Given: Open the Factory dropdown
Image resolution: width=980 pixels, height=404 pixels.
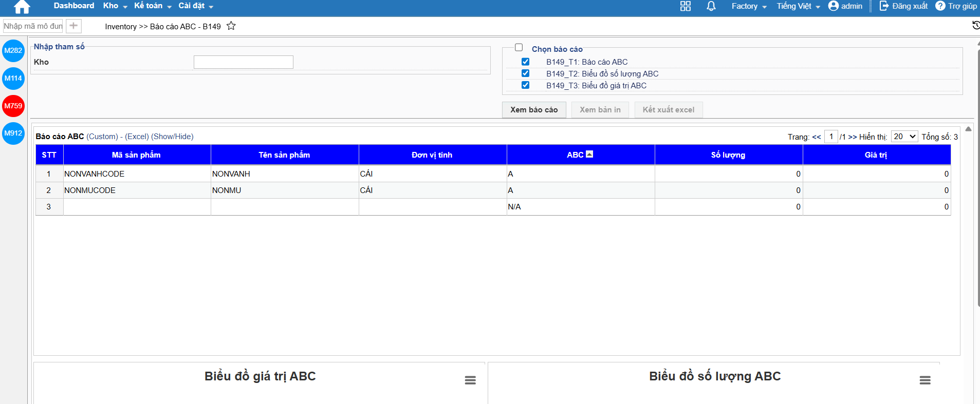Looking at the screenshot, I should pos(749,6).
